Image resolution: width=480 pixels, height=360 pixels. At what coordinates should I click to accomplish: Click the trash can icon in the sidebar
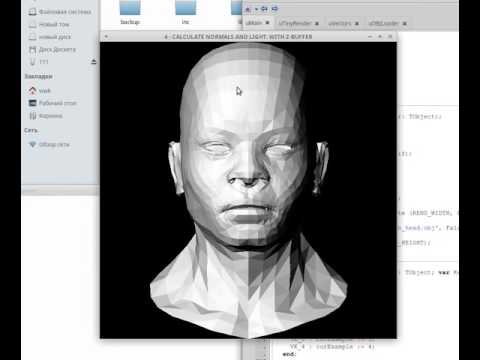coord(32,116)
